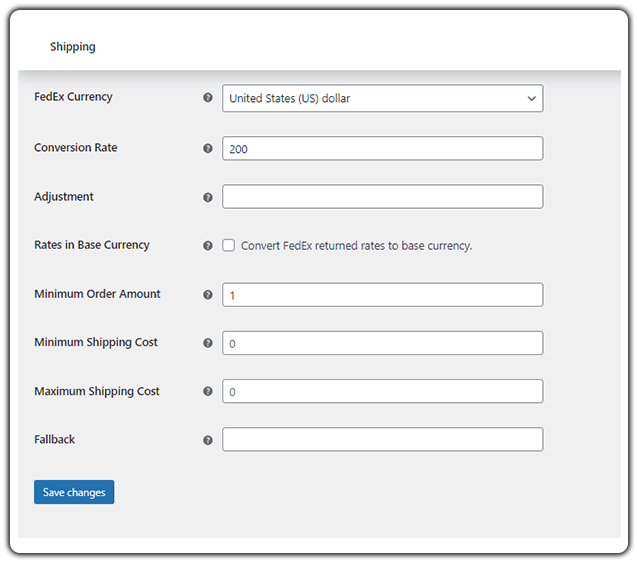Click the 'Convert FedEx returned rates' label text
Screen dimensions: 637x562
coord(356,246)
